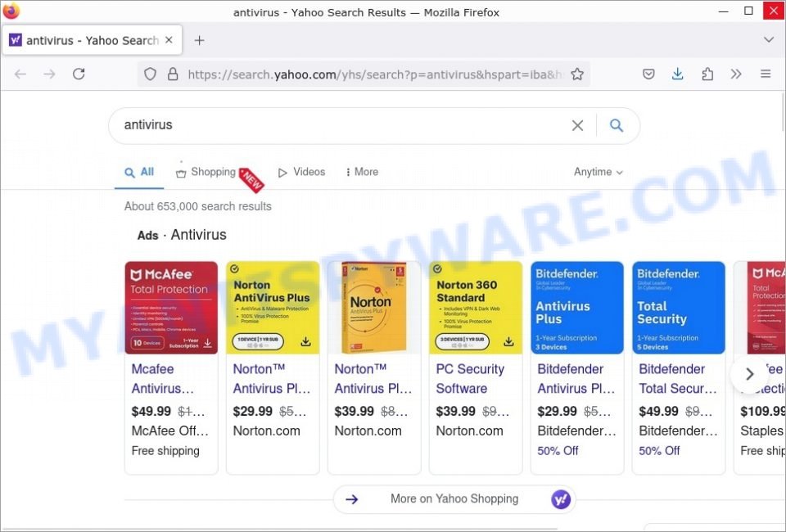List all tabs dropdown arrow

click(769, 39)
